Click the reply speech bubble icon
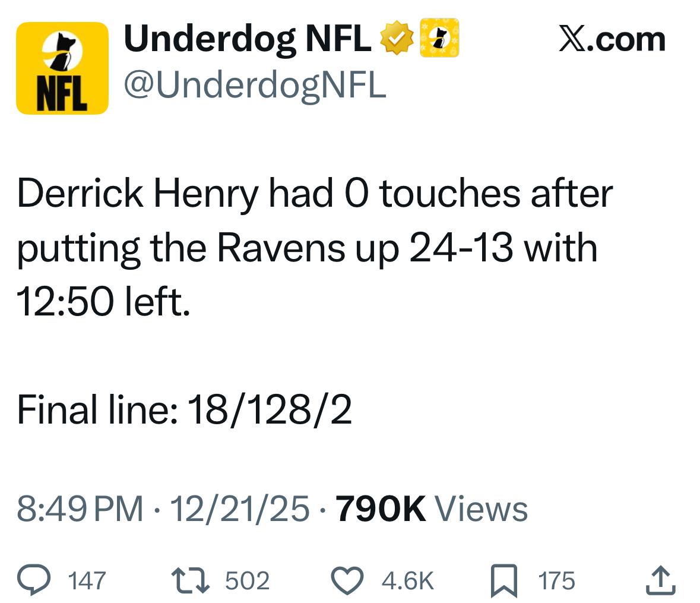 coord(36,580)
